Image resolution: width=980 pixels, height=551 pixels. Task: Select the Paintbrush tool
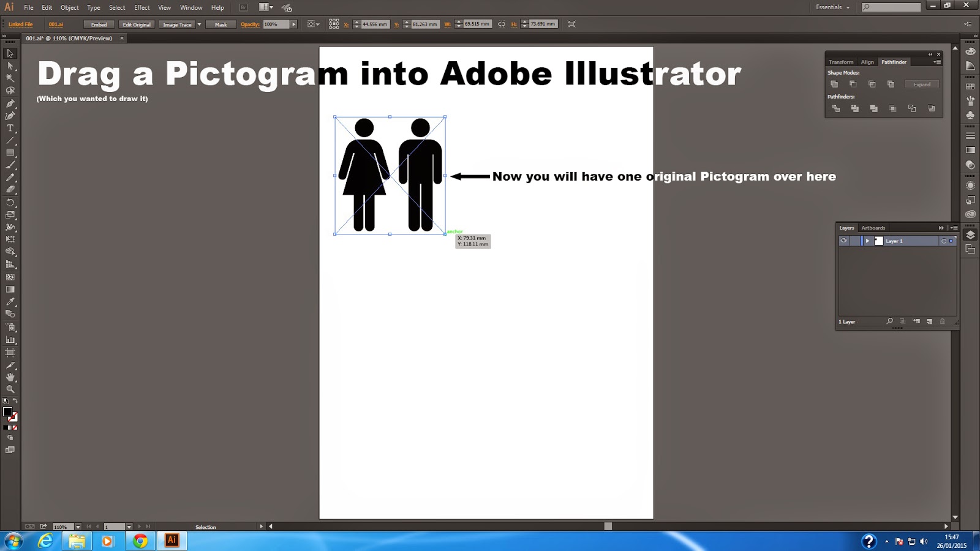(10, 165)
